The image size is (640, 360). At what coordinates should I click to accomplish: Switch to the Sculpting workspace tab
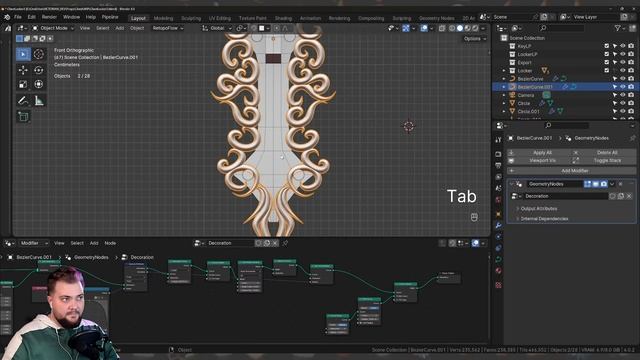pos(191,18)
